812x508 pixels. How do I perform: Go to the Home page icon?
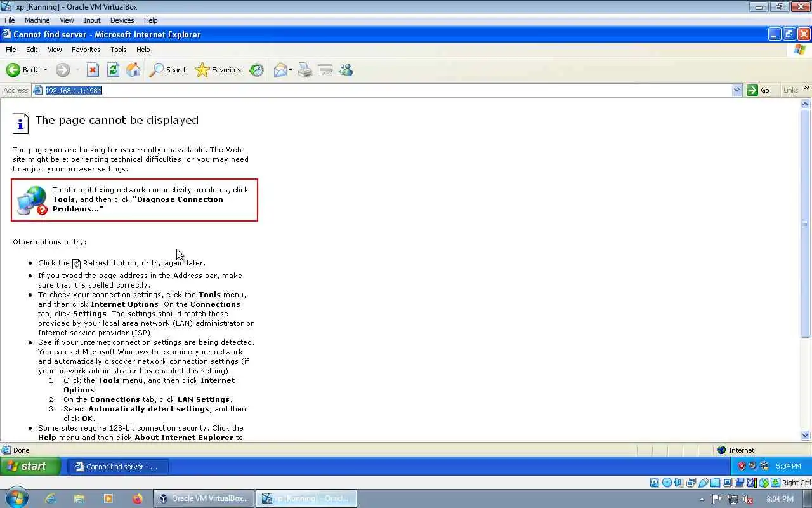pyautogui.click(x=133, y=70)
